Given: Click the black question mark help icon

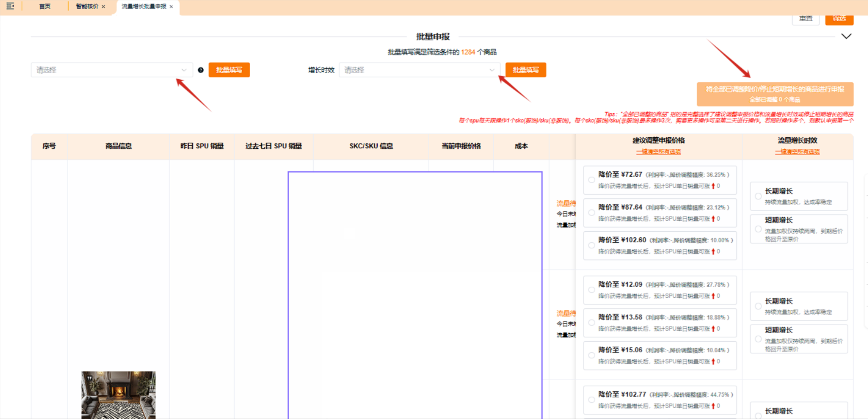Looking at the screenshot, I should (201, 70).
